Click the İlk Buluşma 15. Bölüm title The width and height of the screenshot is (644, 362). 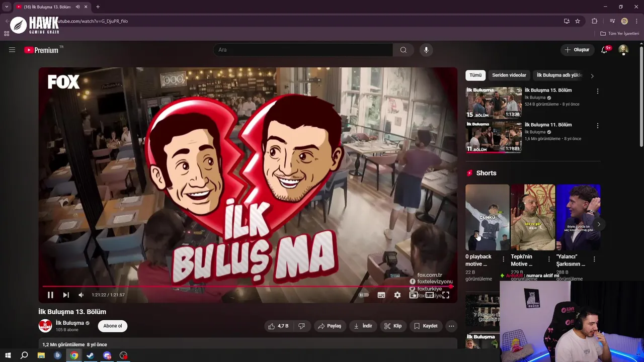pyautogui.click(x=548, y=90)
